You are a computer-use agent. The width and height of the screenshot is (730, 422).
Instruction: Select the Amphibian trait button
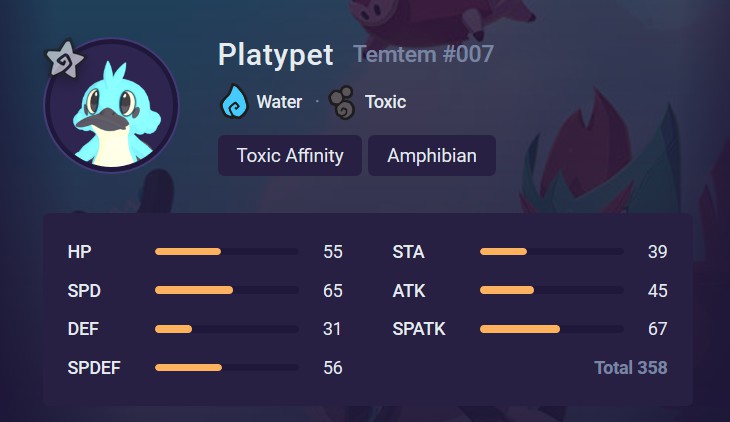pos(432,156)
